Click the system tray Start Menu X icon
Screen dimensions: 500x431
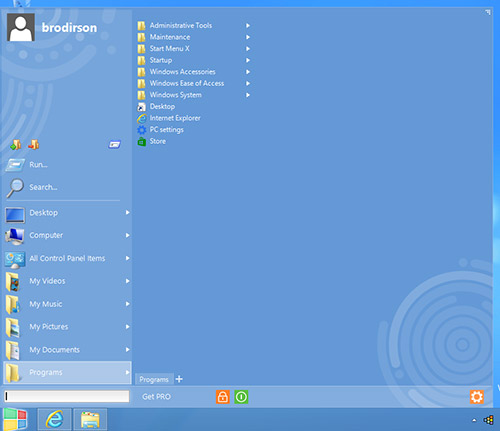(x=489, y=420)
